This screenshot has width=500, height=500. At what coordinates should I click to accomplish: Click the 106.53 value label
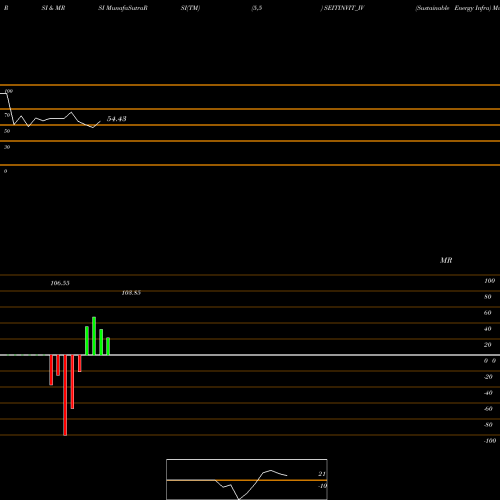point(60,283)
